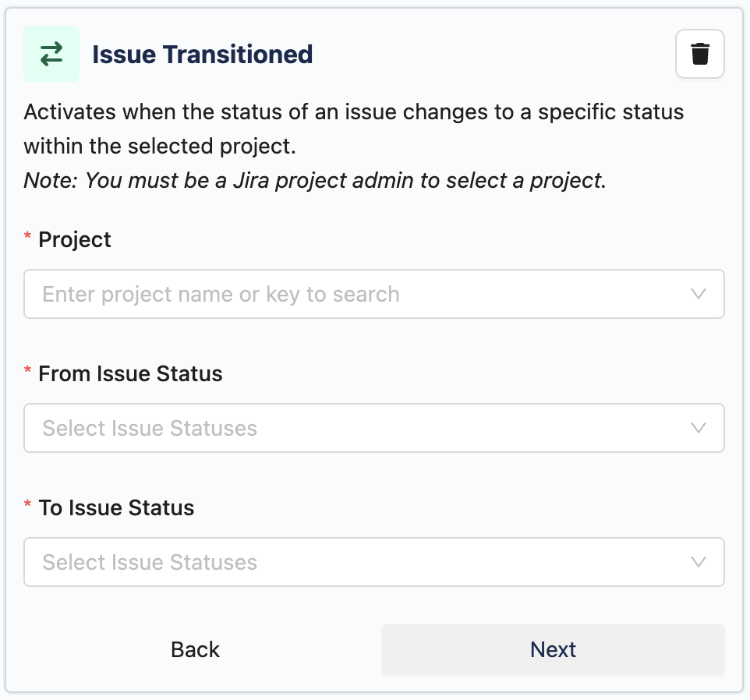Screen dimensions: 750x700
Task: Expand the Project dropdown chevron
Action: (x=699, y=294)
